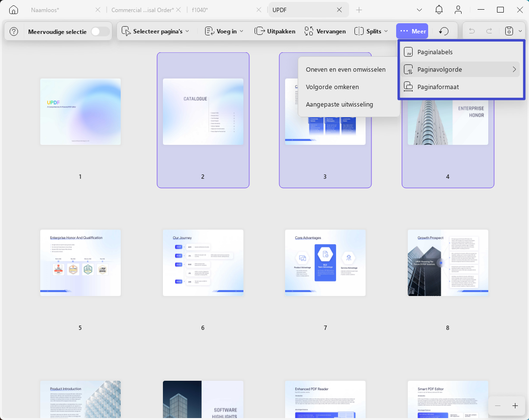Open the user account icon
This screenshot has height=420, width=529.
458,10
